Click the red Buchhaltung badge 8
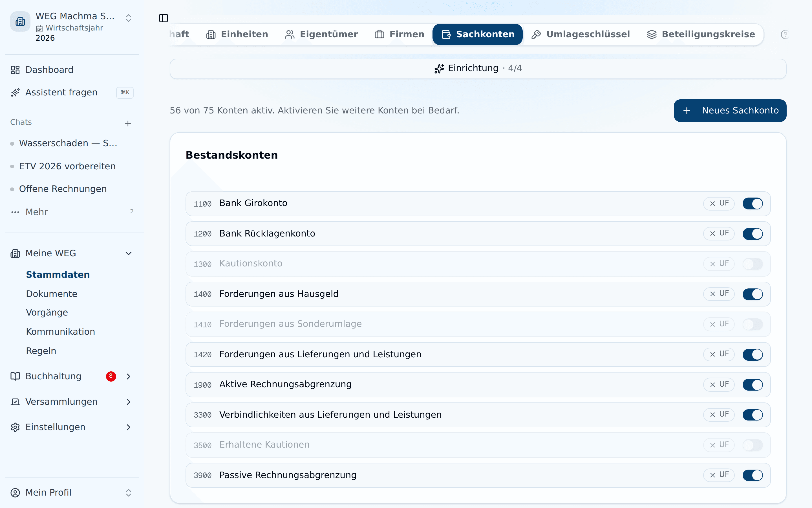812x508 pixels. point(111,376)
